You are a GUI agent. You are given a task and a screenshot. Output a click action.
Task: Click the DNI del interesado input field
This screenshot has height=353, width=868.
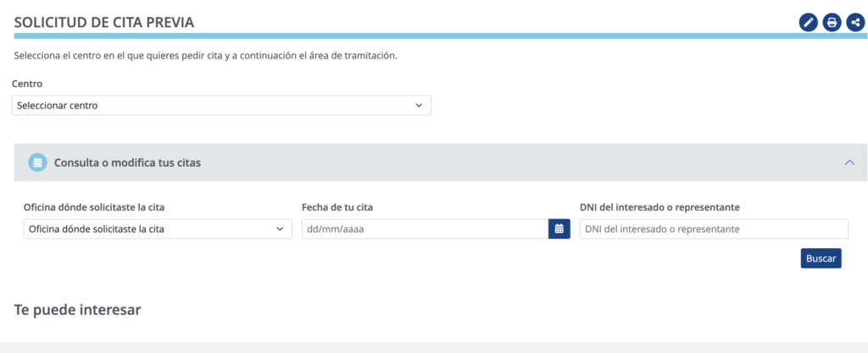[x=714, y=229]
